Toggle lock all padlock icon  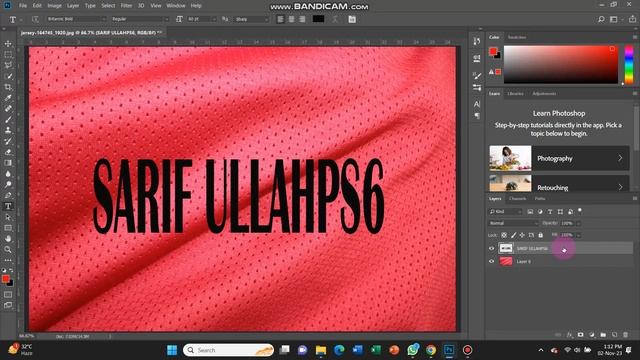click(540, 235)
